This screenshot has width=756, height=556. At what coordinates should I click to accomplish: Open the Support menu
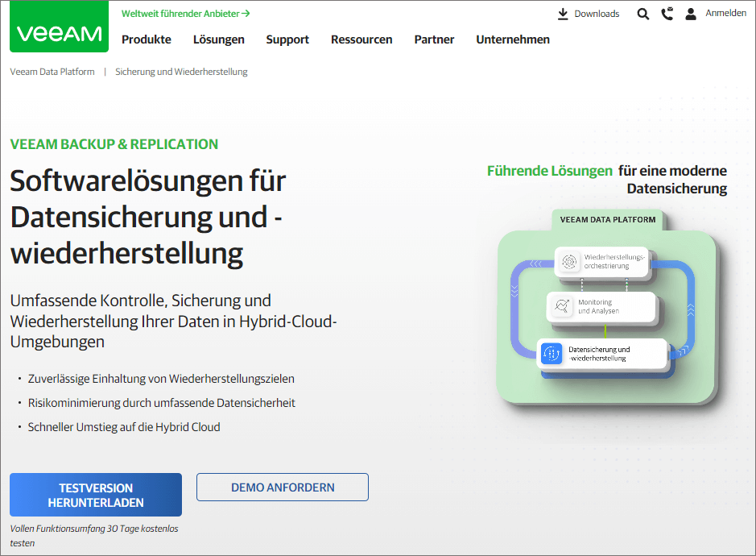[287, 39]
